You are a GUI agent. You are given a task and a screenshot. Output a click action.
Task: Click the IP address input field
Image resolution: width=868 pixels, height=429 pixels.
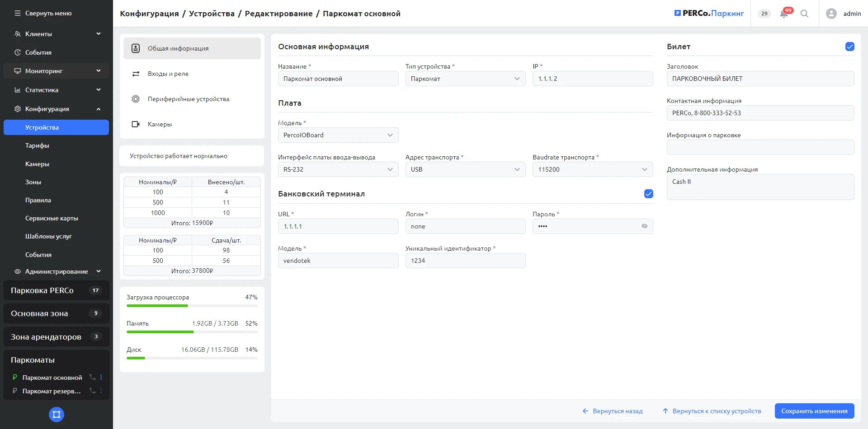[593, 79]
